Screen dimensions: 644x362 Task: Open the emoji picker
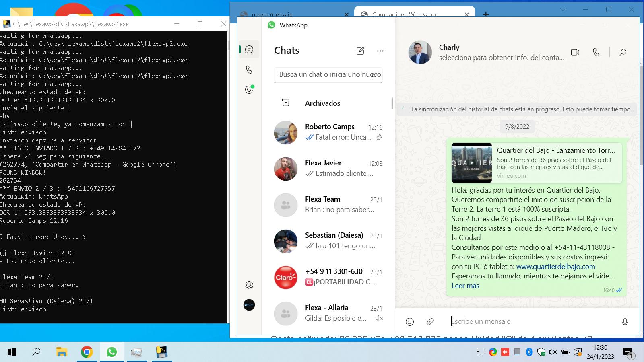click(410, 321)
